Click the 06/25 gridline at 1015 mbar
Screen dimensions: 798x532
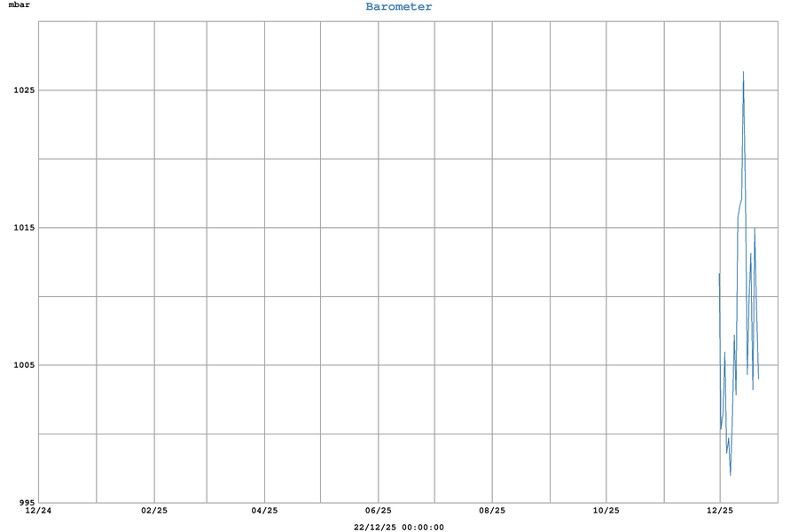[x=379, y=228]
